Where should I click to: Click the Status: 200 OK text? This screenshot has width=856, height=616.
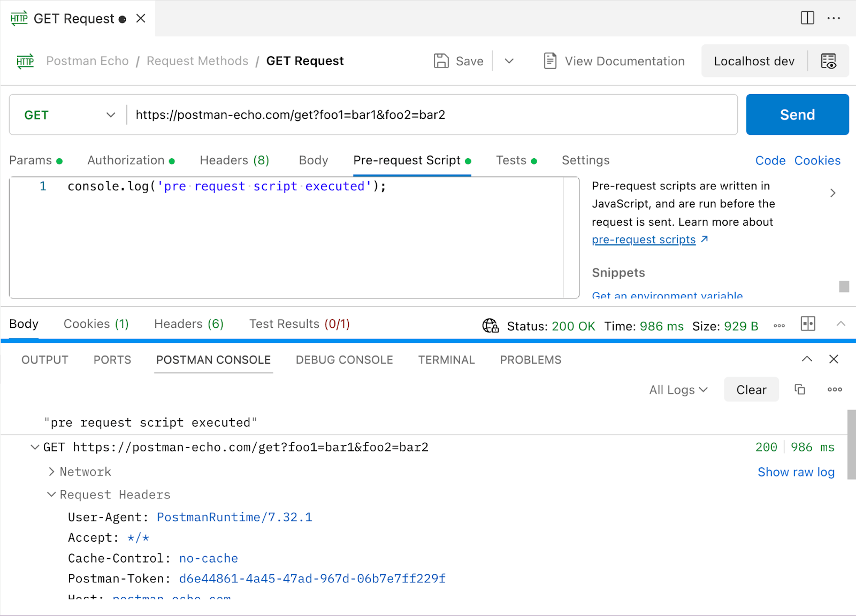tap(551, 326)
